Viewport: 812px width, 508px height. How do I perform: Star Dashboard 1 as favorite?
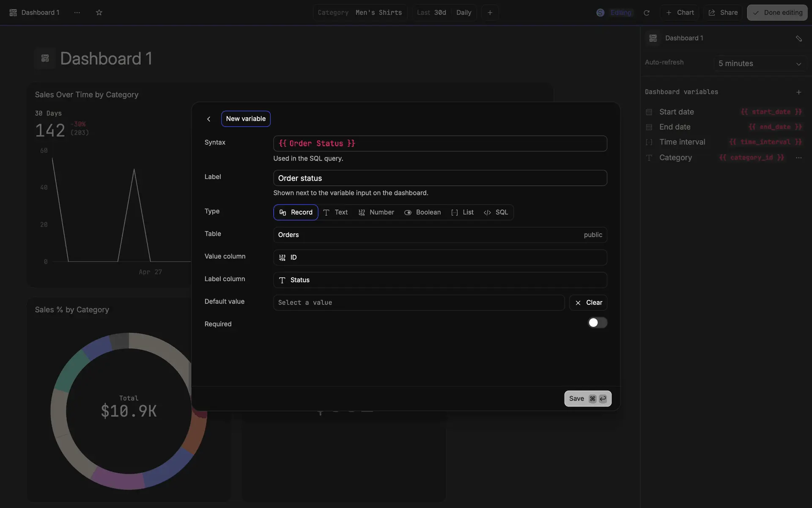click(x=99, y=13)
